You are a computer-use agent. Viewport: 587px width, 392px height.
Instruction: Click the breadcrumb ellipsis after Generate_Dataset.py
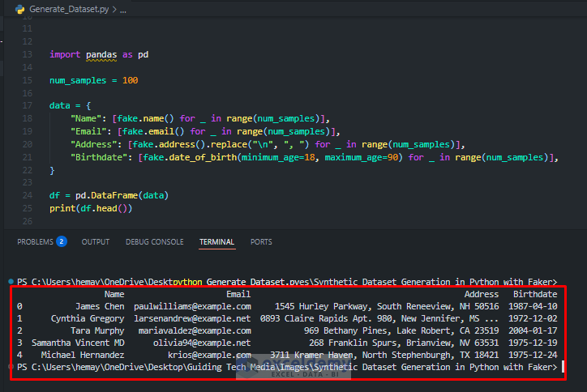click(x=122, y=10)
